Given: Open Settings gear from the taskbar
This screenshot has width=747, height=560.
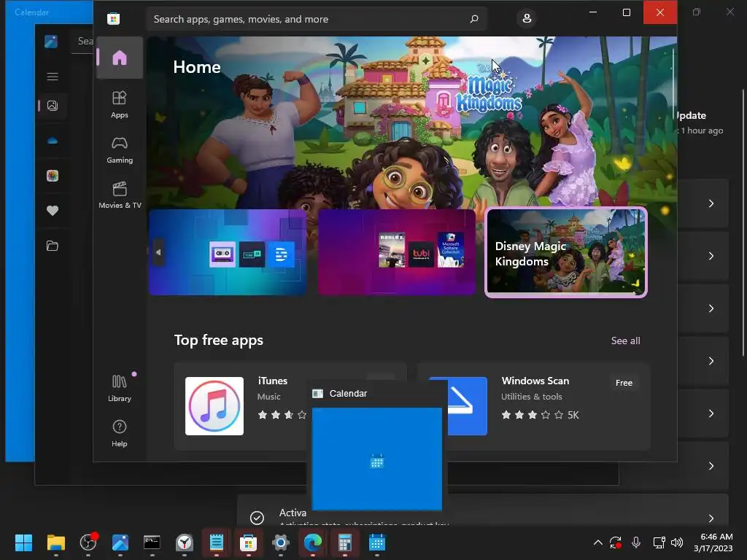Looking at the screenshot, I should click(281, 542).
